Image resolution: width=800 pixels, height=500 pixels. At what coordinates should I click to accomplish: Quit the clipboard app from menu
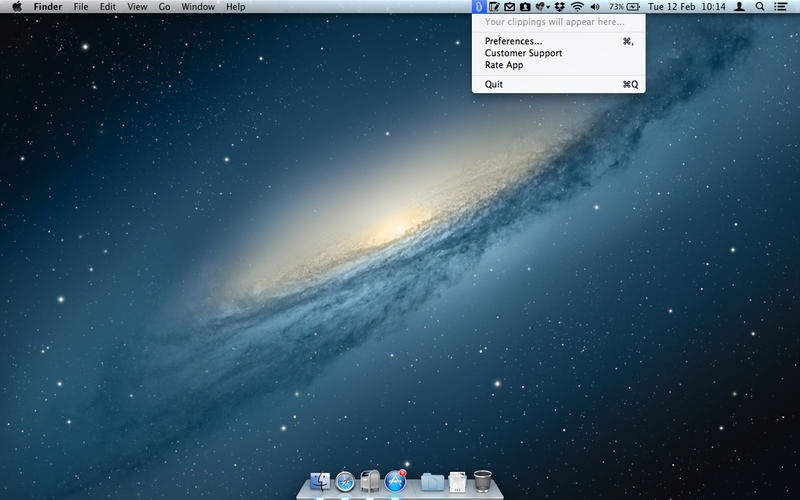494,84
